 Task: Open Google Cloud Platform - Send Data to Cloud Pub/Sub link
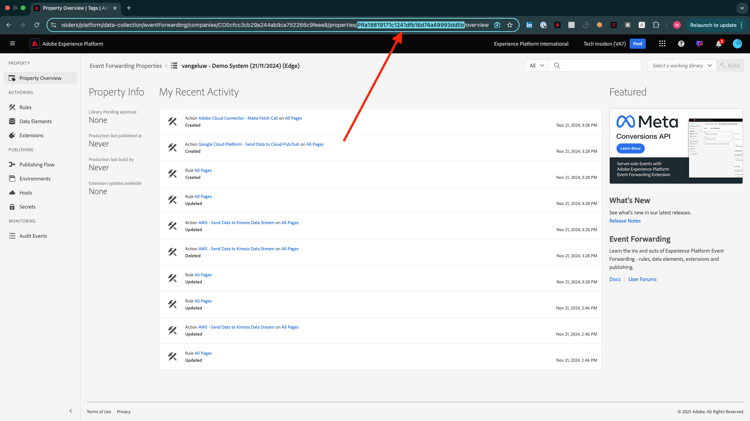pos(249,144)
